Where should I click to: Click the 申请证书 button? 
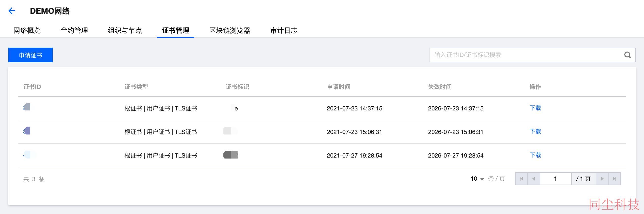pos(31,55)
